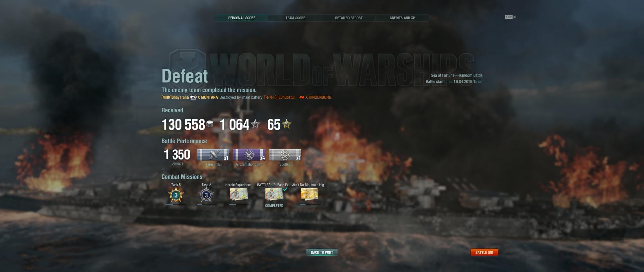Image resolution: width=644 pixels, height=272 pixels.
Task: Start a new battle with Battle On!
Action: click(484, 252)
